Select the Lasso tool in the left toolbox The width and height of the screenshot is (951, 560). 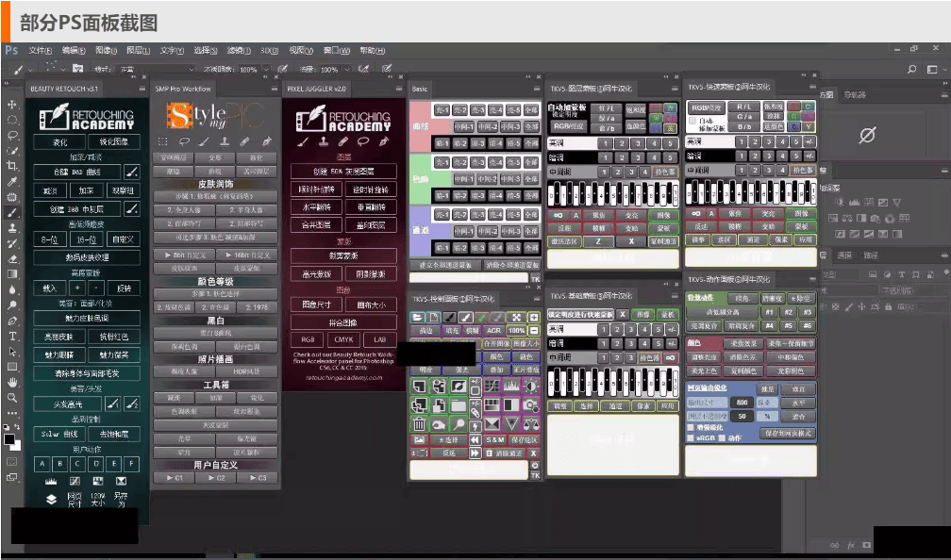click(x=12, y=135)
